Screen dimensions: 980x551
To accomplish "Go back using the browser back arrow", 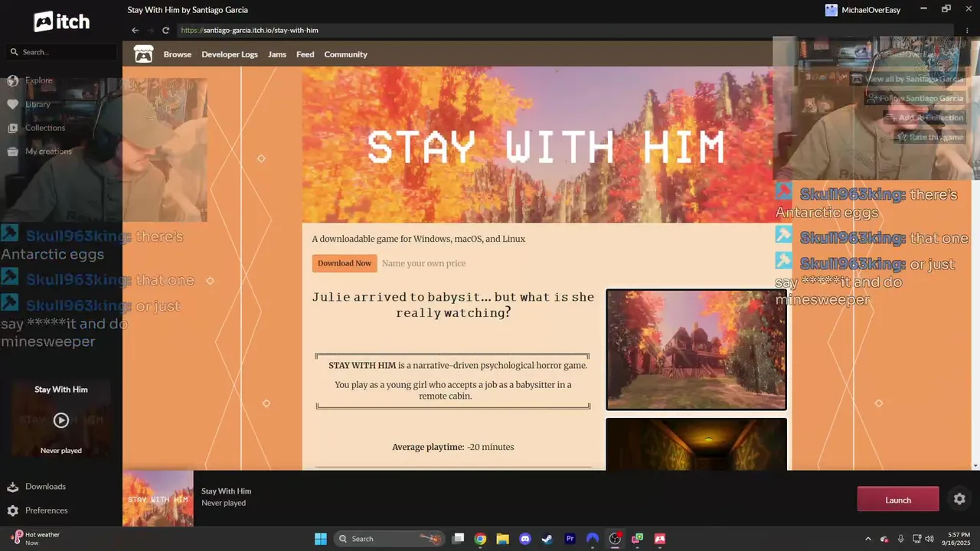I will [x=136, y=31].
